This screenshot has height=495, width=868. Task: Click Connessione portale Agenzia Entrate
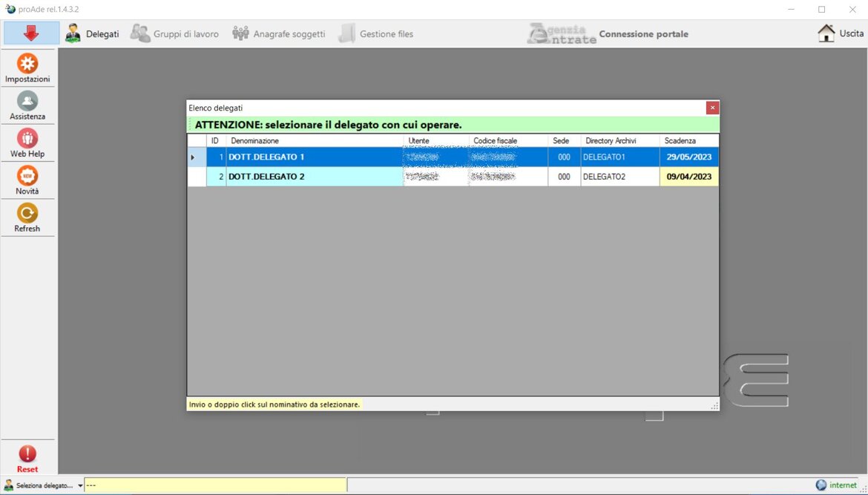608,33
